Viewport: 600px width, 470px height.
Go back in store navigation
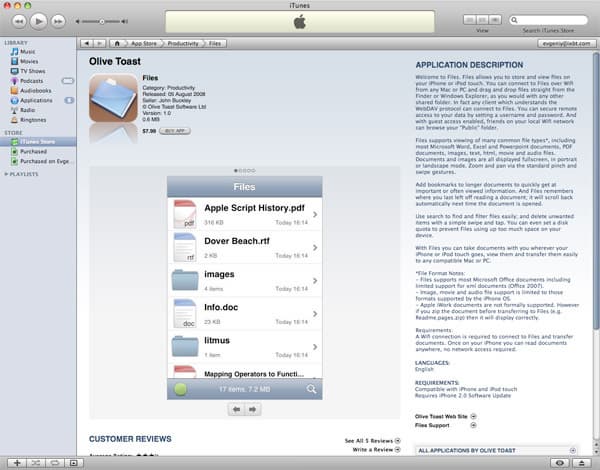pos(86,44)
